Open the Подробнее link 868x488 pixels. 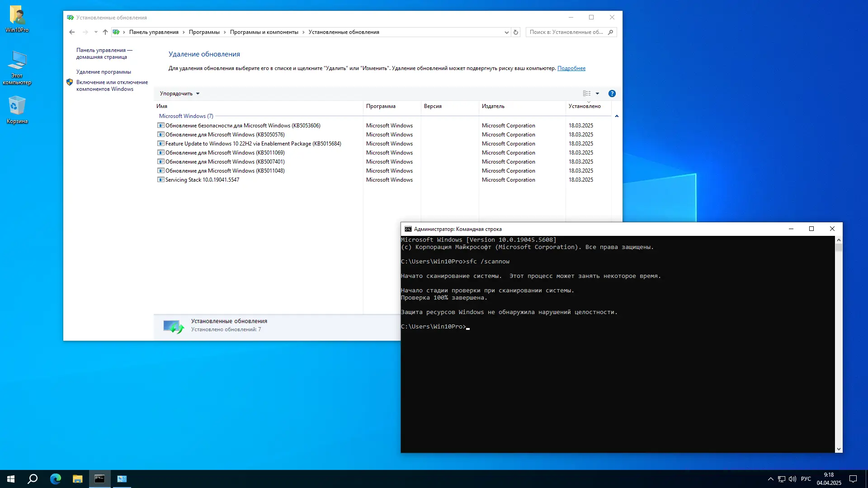(571, 68)
